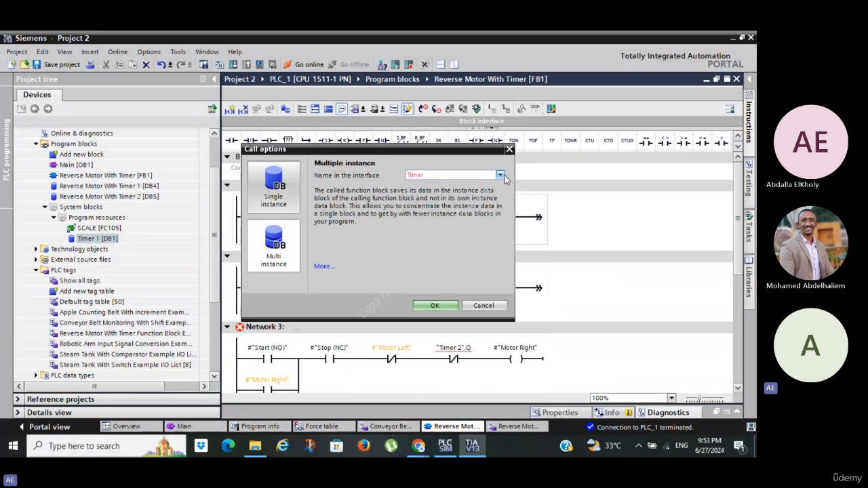Expand the PLC data types node
Image resolution: width=868 pixels, height=488 pixels.
tap(36, 375)
